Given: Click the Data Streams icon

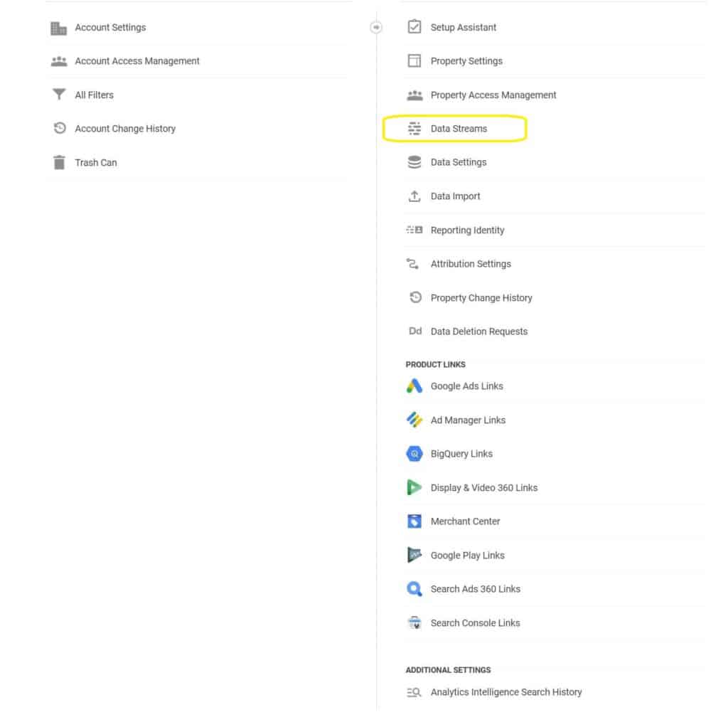Looking at the screenshot, I should (414, 128).
